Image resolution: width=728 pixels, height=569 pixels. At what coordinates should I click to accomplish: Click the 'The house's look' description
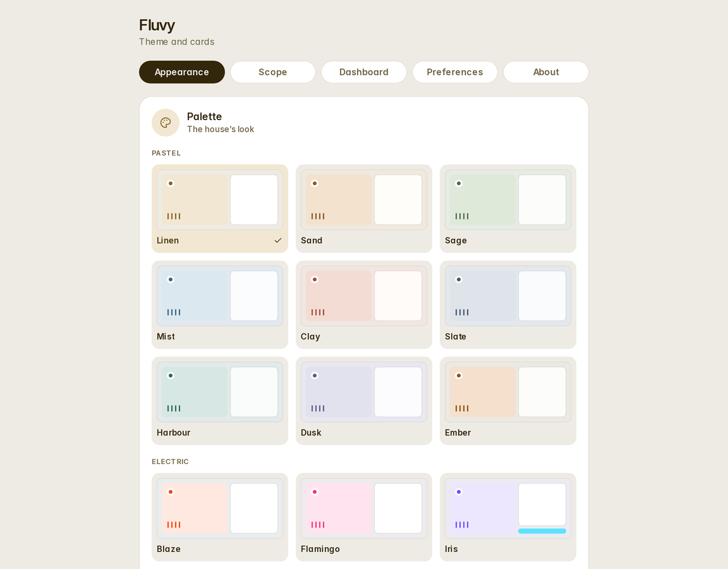221,129
